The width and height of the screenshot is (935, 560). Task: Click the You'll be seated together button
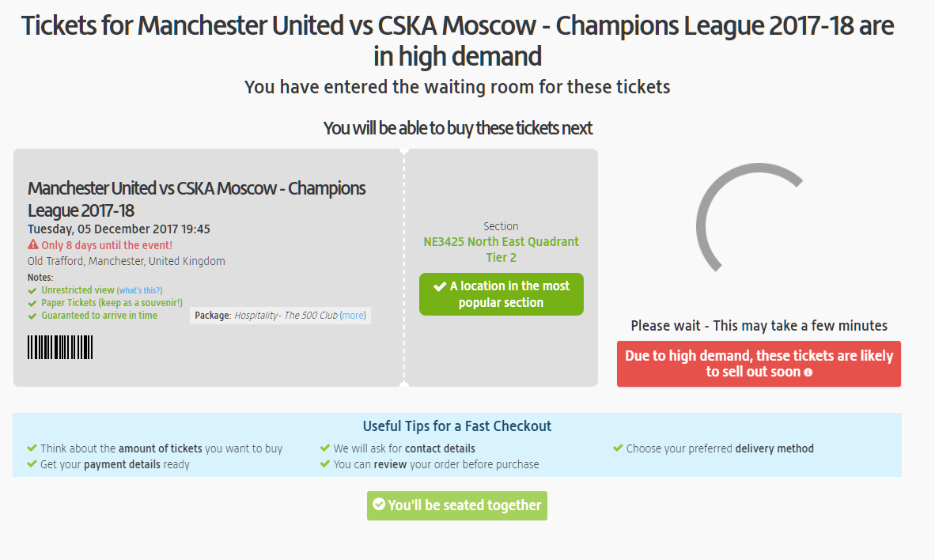click(457, 505)
